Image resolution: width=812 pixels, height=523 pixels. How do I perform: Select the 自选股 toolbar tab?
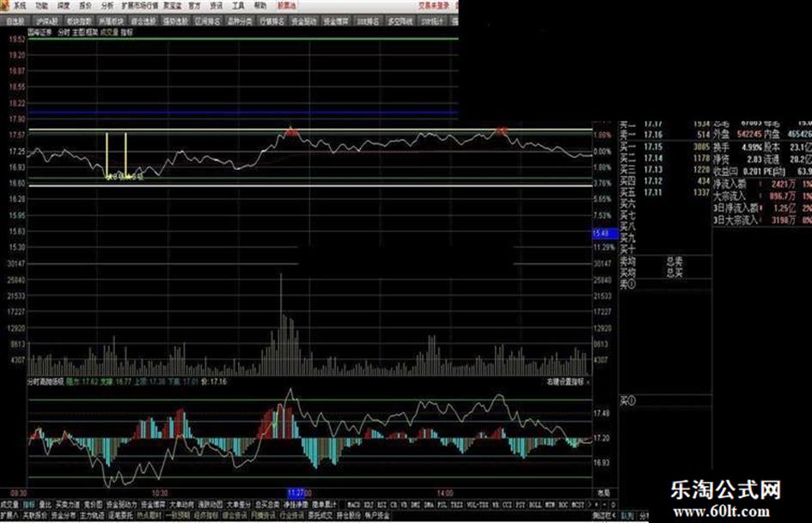15,21
